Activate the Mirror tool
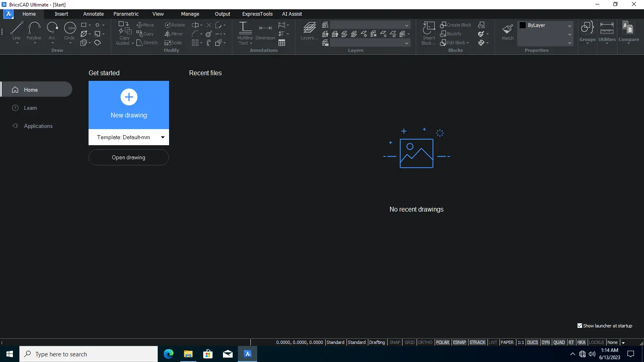 pos(173,34)
